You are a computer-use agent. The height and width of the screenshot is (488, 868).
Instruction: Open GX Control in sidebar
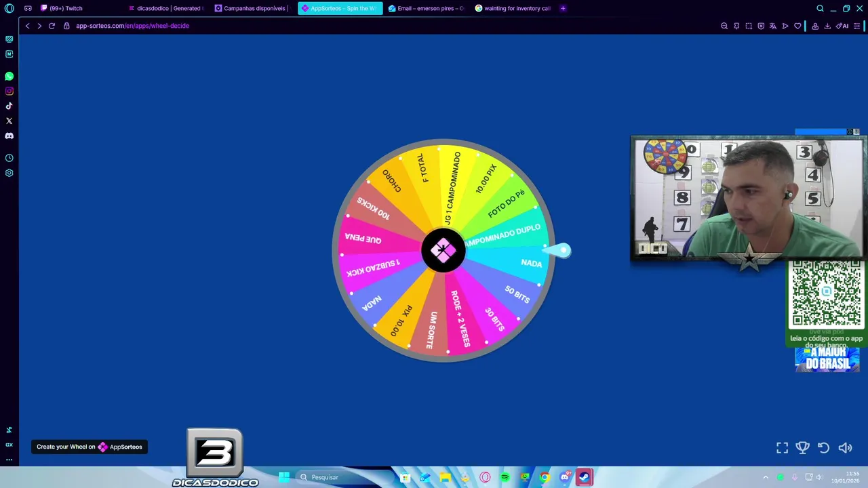pos(9,39)
